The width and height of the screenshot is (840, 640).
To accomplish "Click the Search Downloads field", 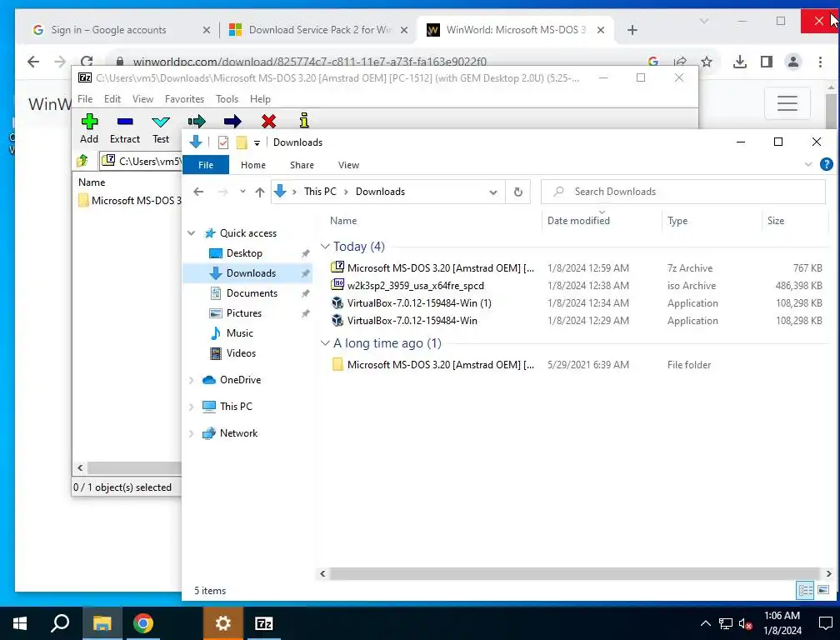I will pyautogui.click(x=682, y=192).
